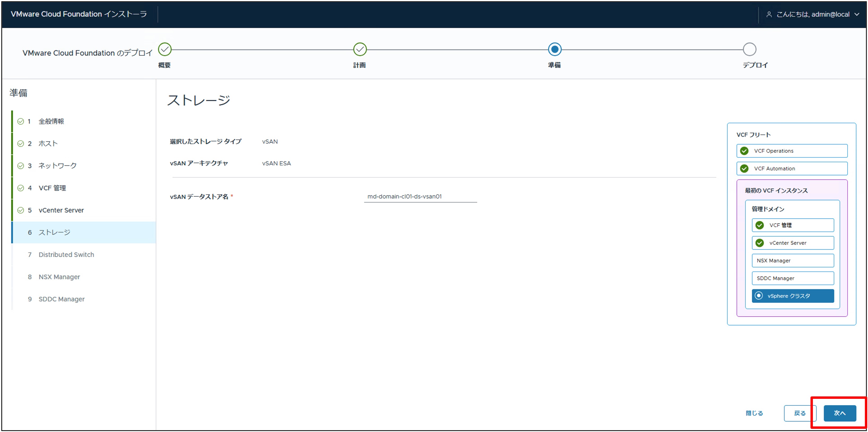Viewport: 868px width, 432px height.
Task: Click the green check next to 全般情報
Action: (x=20, y=121)
